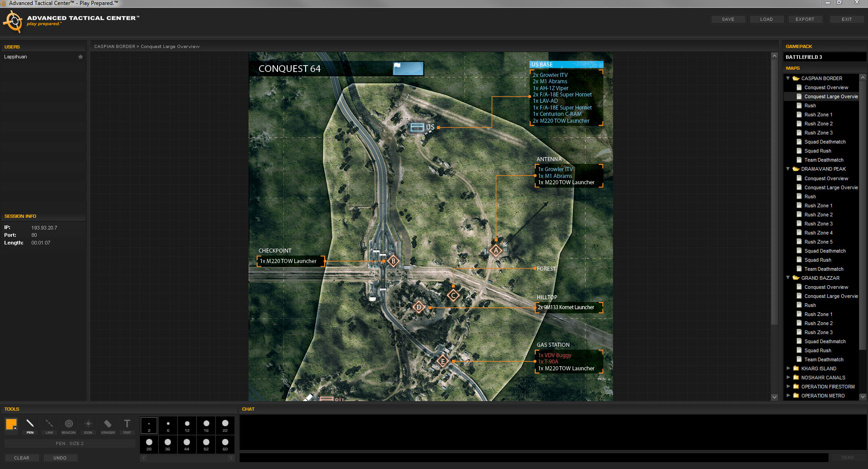Open Dramavand Peak Team Deathmatch map

coord(824,269)
